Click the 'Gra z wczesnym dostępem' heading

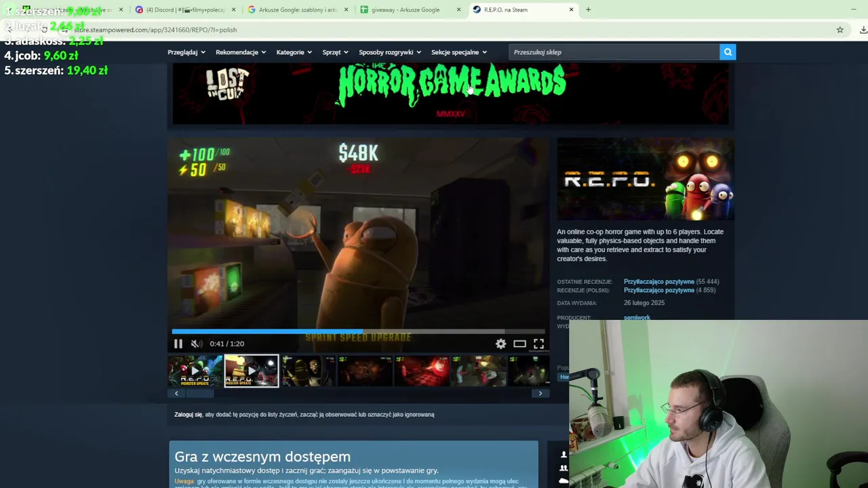[x=262, y=457]
